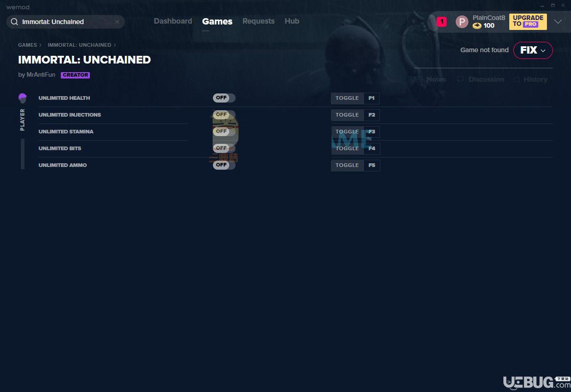Viewport: 571px width, 392px height.
Task: Open the FIX dropdown
Action: point(533,50)
